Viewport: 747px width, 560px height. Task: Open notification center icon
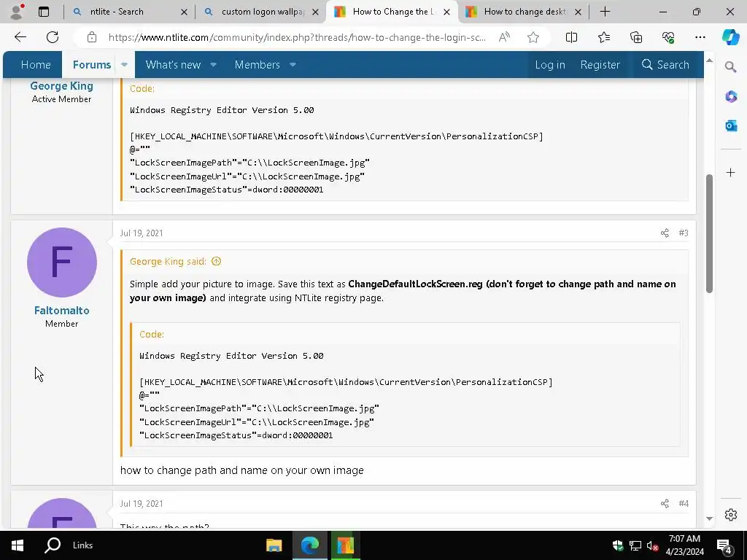pyautogui.click(x=724, y=545)
